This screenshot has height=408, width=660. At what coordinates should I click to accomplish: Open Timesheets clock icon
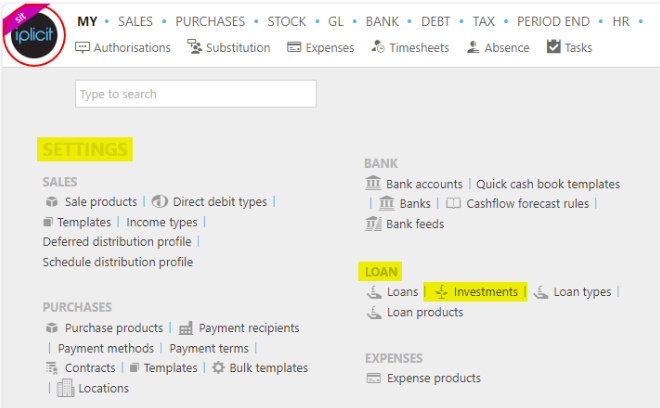pyautogui.click(x=378, y=47)
